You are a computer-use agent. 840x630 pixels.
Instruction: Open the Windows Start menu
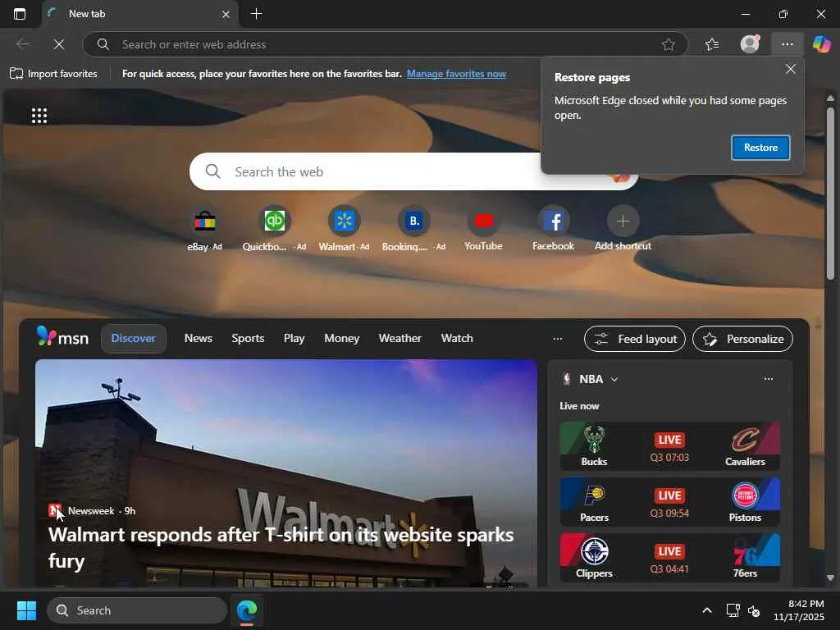(x=26, y=610)
